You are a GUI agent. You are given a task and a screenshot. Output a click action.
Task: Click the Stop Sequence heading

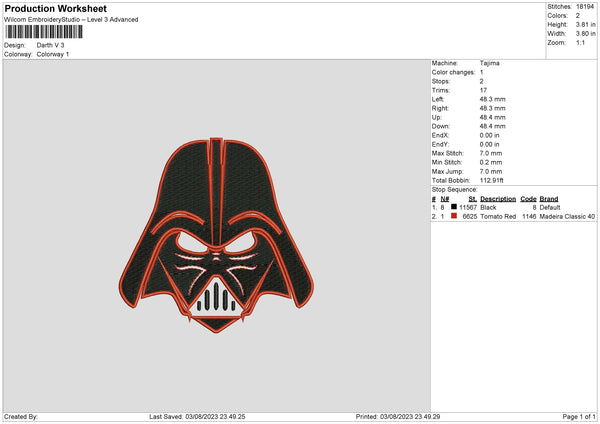[456, 188]
